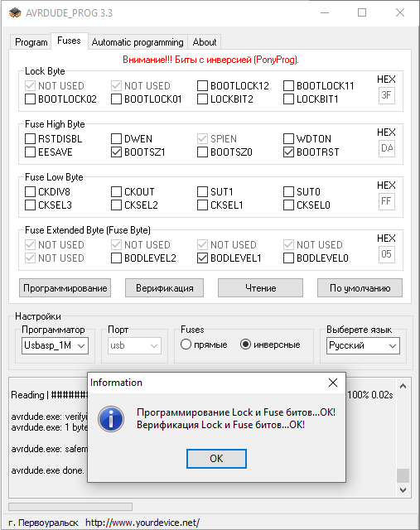420x530 pixels.
Task: Confirm the dialog with OK button
Action: click(216, 459)
